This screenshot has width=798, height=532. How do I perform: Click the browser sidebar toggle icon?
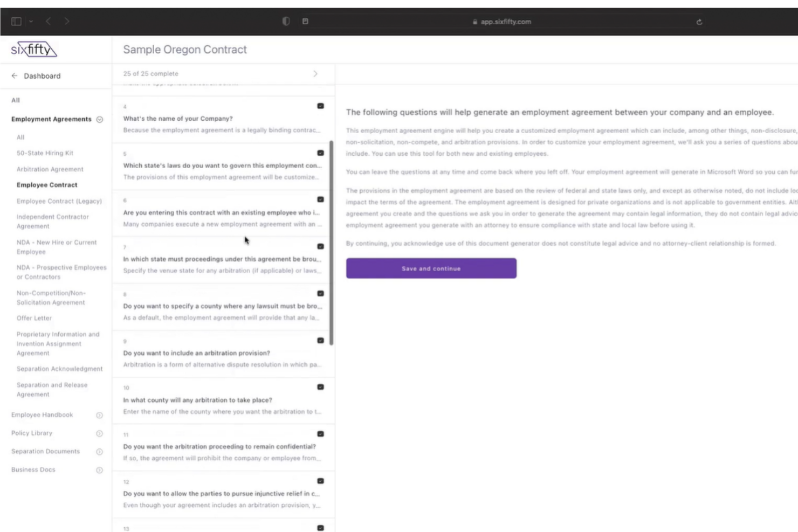16,22
